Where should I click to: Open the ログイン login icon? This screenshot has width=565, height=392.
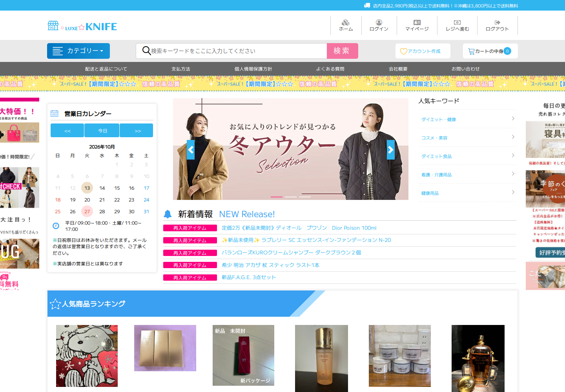379,22
